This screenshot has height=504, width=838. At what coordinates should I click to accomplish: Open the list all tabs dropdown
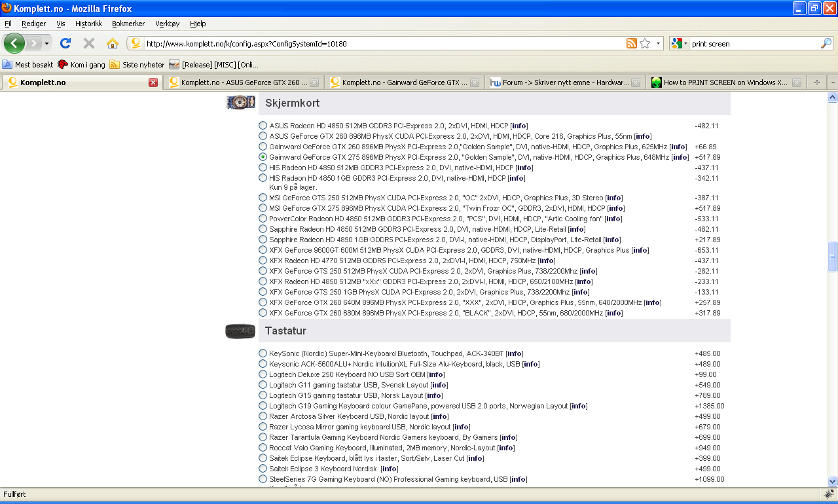pyautogui.click(x=832, y=82)
